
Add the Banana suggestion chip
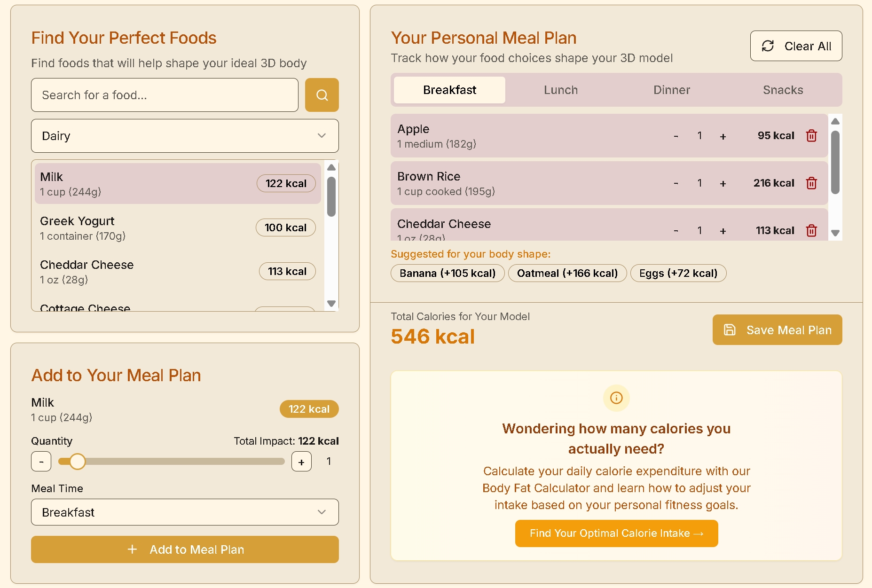[x=447, y=273]
